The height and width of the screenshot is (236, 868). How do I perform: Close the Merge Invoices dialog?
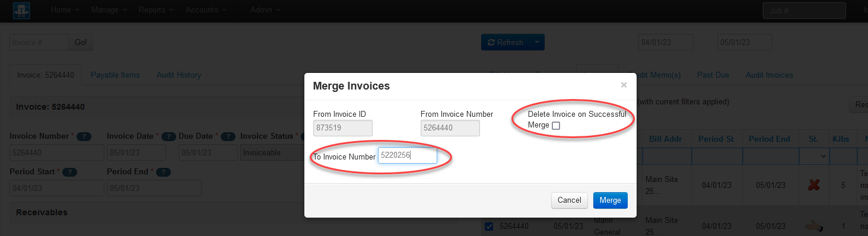624,85
